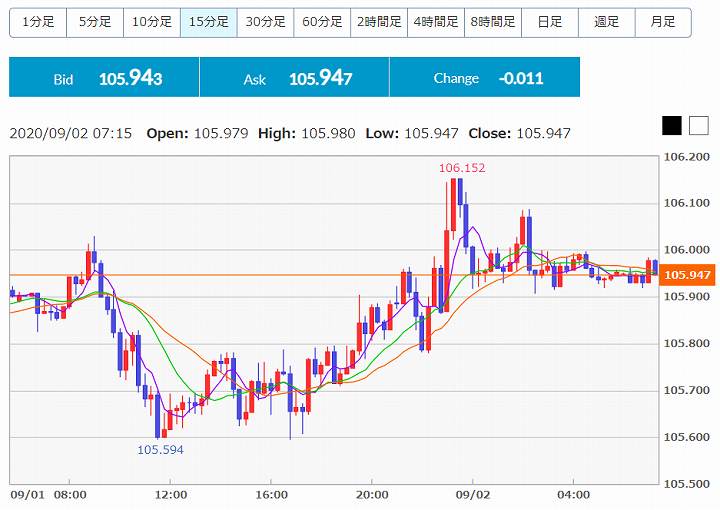This screenshot has height=510, width=720.
Task: Switch chart to white background swatch
Action: pos(699,125)
